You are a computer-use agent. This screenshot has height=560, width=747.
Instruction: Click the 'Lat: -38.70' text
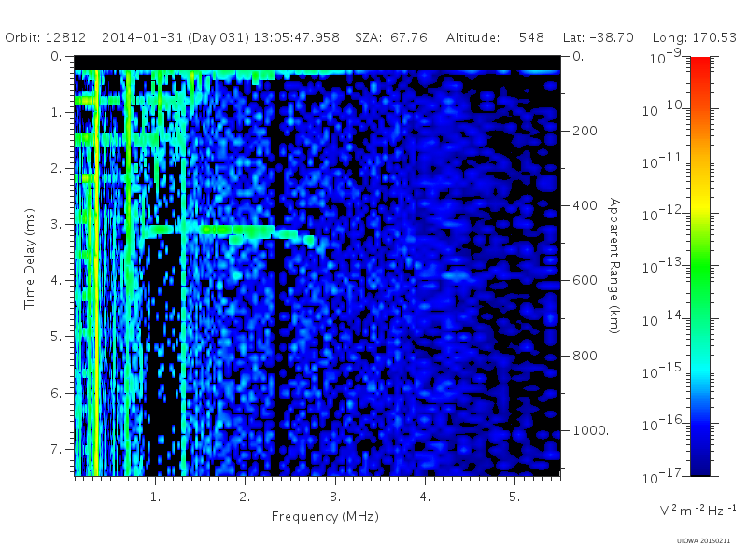pos(598,37)
